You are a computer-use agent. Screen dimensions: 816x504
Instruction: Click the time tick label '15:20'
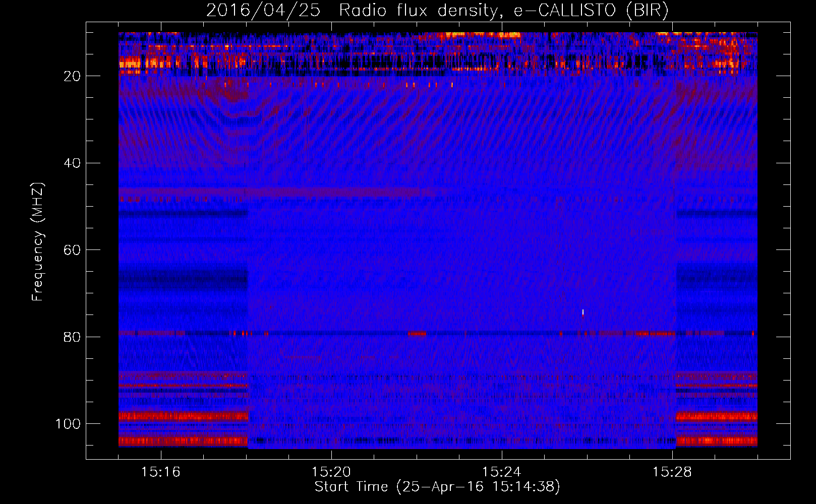tap(331, 472)
